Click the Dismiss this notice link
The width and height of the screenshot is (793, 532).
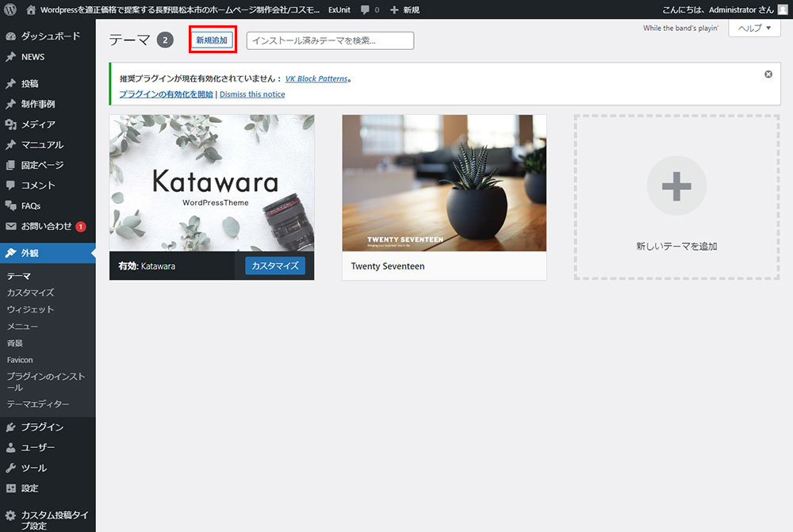pos(252,94)
